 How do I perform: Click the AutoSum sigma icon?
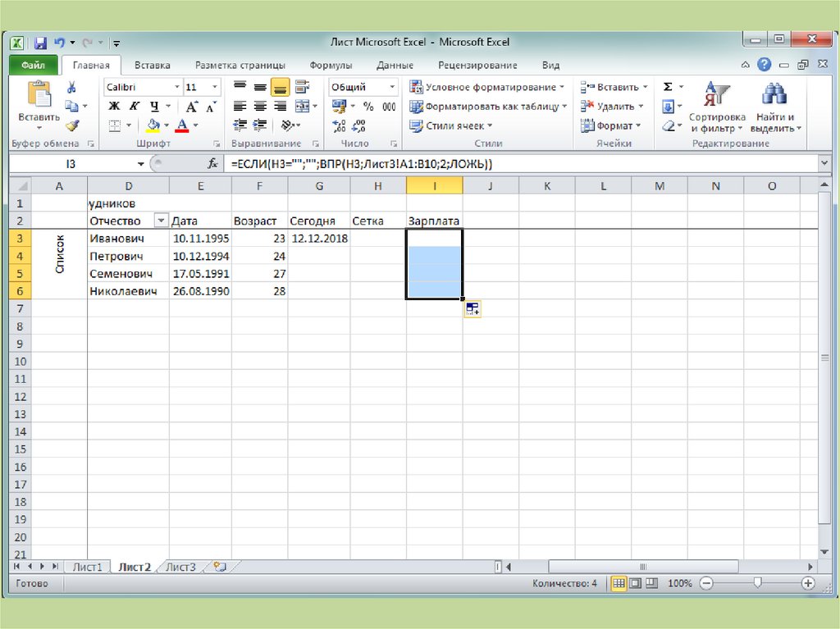(x=668, y=87)
